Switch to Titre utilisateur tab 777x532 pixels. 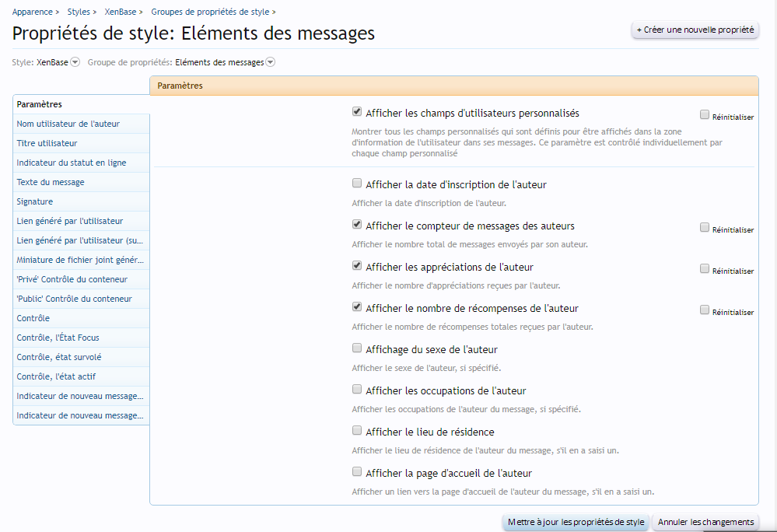pos(47,143)
